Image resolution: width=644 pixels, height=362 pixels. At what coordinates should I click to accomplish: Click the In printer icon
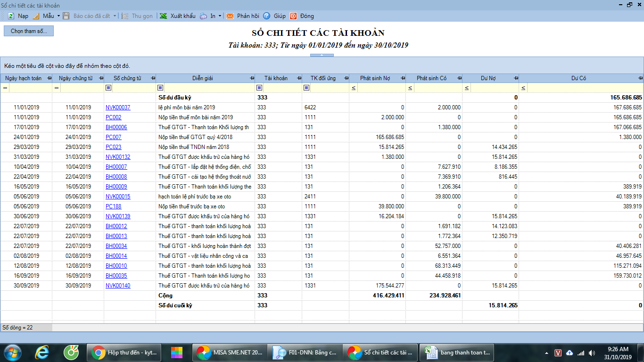click(x=203, y=16)
